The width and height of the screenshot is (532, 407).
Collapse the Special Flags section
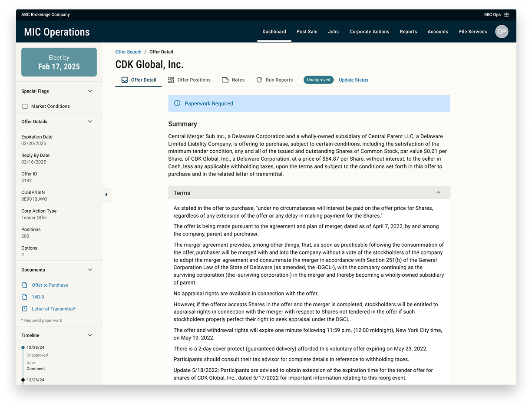point(90,91)
